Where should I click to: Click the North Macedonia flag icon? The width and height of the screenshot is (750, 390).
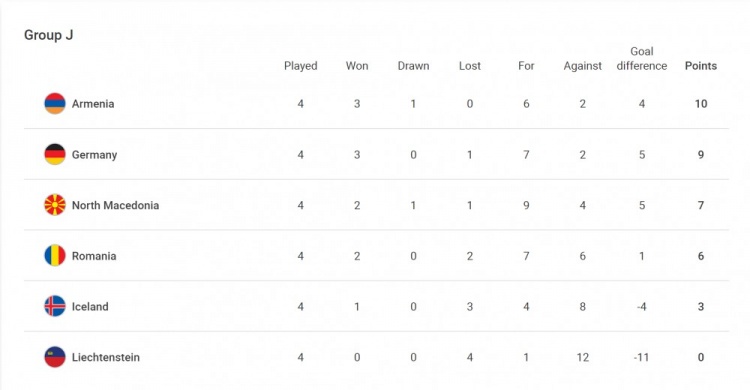click(x=55, y=205)
